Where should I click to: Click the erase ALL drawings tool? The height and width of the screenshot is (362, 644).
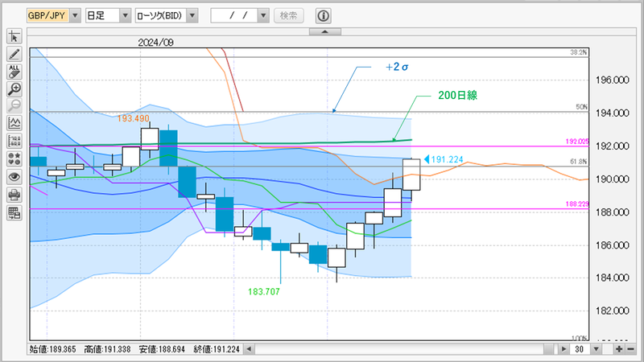pyautogui.click(x=14, y=72)
